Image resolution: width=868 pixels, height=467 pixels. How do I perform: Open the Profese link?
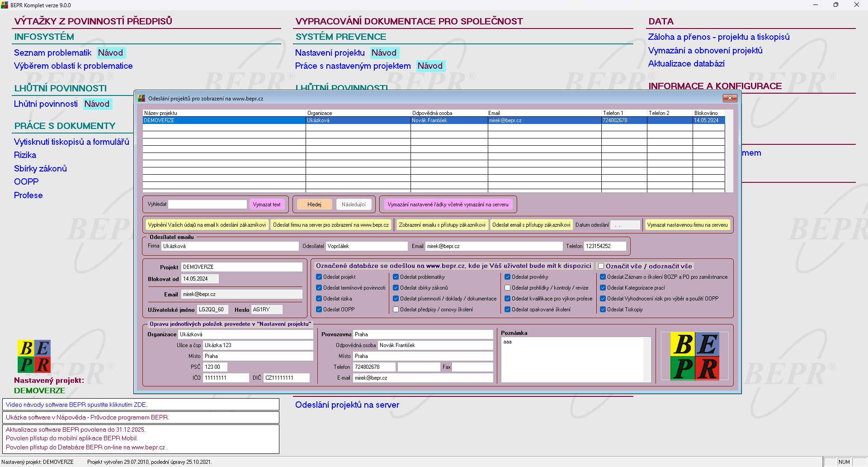[28, 195]
